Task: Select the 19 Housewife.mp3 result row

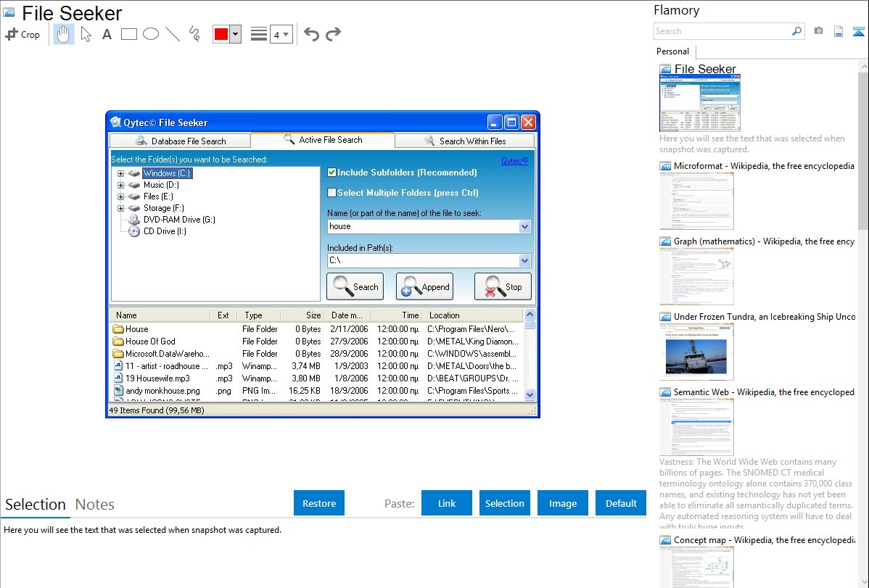Action: tap(316, 378)
